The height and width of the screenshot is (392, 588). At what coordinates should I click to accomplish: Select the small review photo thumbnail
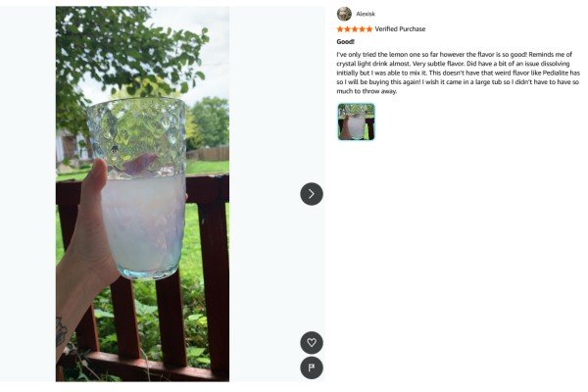[356, 122]
